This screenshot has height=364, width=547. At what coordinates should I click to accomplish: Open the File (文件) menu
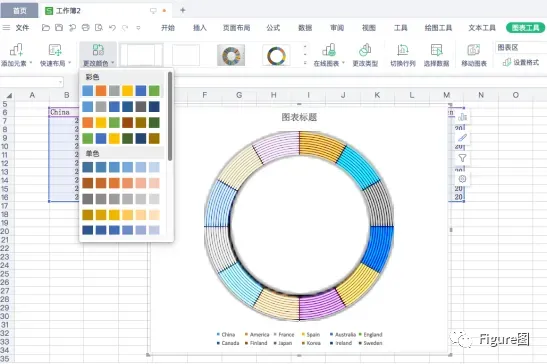22,28
